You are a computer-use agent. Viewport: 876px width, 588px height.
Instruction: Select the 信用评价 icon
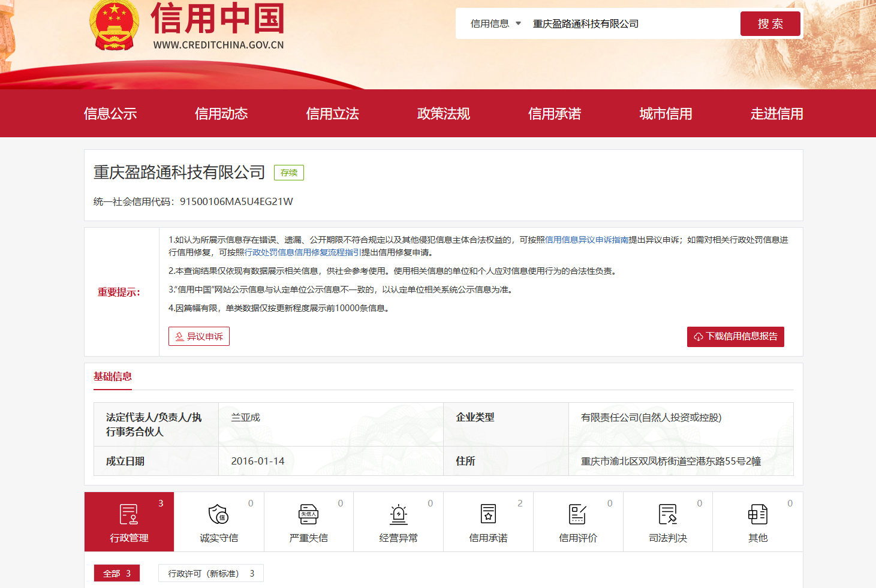[x=577, y=514]
